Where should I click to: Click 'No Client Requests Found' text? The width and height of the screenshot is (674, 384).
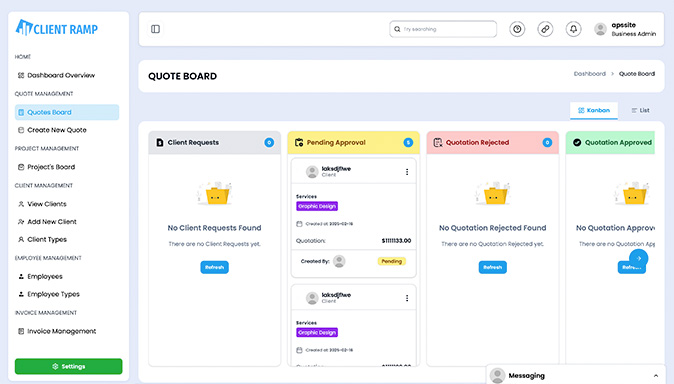214,228
